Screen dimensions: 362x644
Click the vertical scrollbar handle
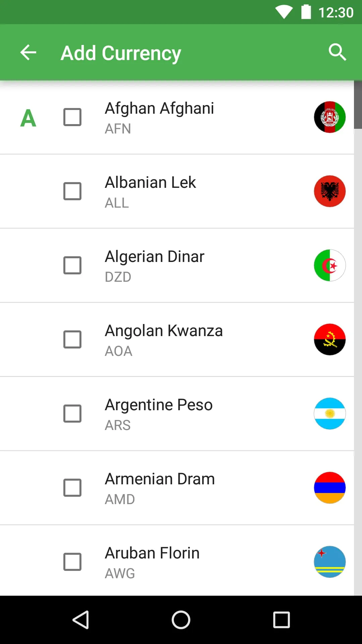coord(358,105)
